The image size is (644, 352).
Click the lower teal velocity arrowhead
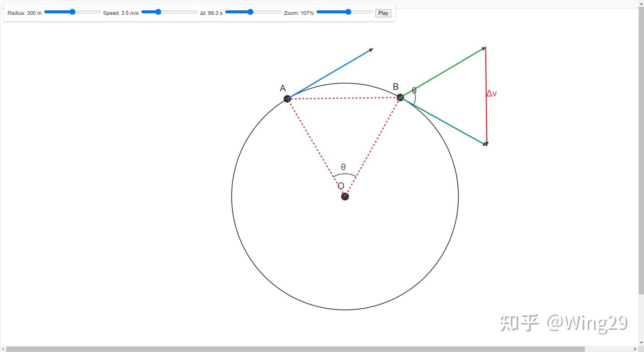coord(485,144)
